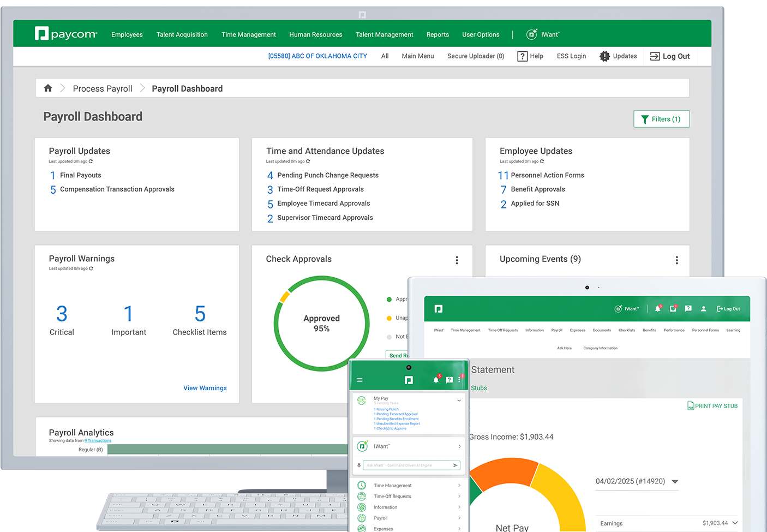Collapse the My Pay section on phone
The width and height of the screenshot is (767, 532).
(x=459, y=401)
